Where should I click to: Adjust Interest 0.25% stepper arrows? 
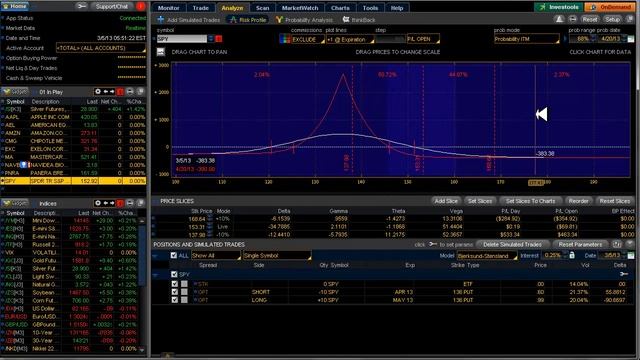564,255
